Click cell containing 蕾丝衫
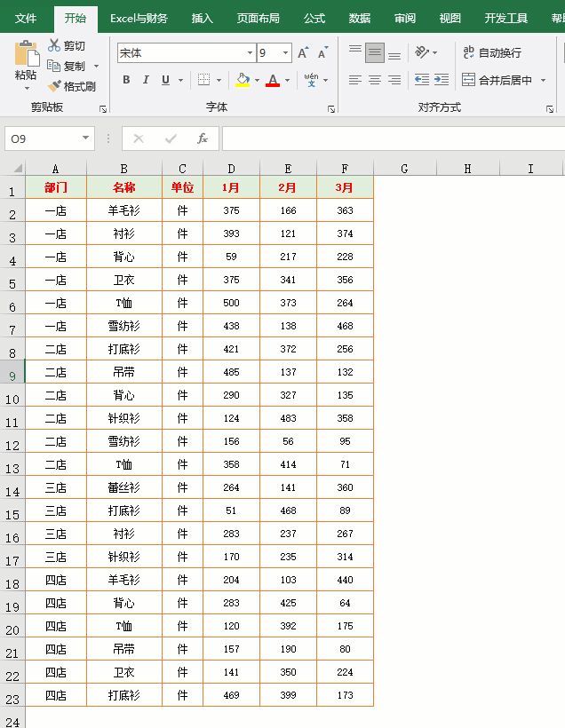565x728 pixels. tap(124, 487)
